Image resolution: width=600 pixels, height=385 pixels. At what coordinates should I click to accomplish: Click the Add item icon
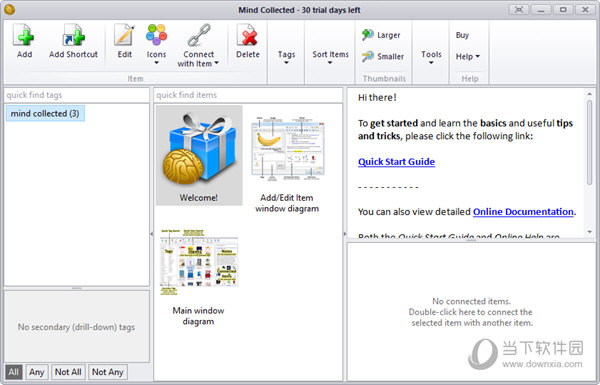tap(24, 35)
